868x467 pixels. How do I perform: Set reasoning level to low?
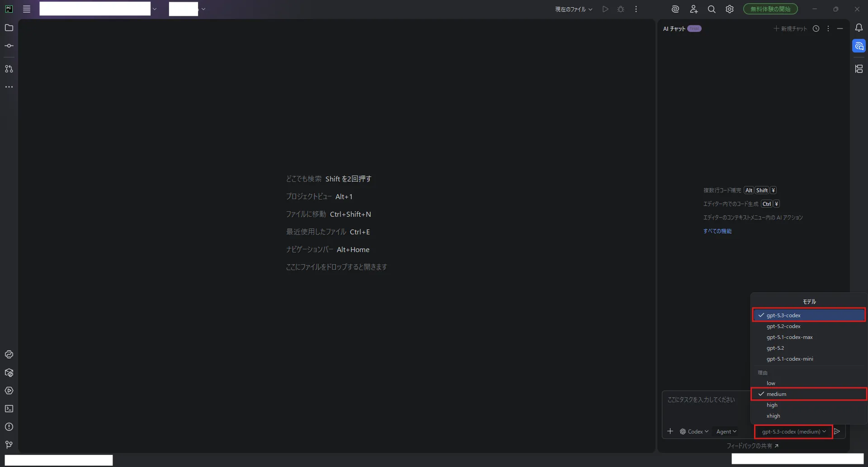[x=809, y=383]
